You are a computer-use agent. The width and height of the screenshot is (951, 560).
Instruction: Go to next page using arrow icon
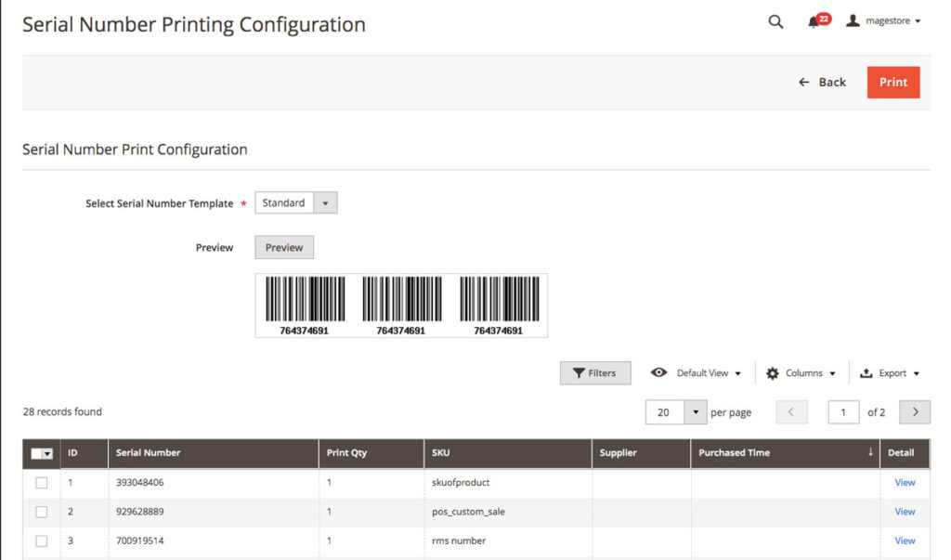[x=914, y=411]
